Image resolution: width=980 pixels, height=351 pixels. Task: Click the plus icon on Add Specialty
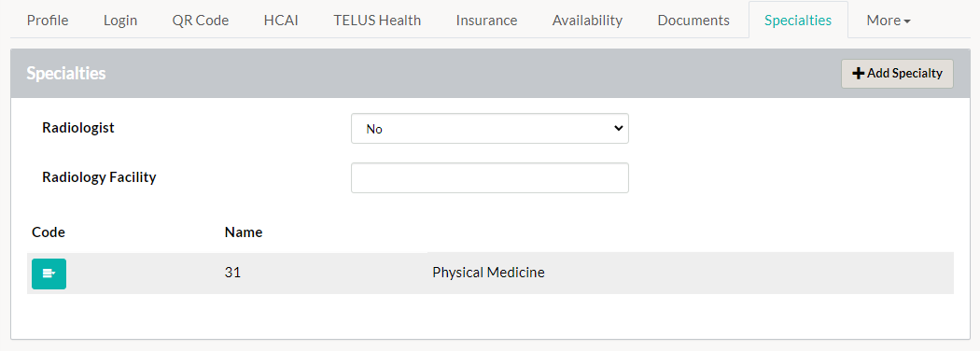click(x=858, y=73)
